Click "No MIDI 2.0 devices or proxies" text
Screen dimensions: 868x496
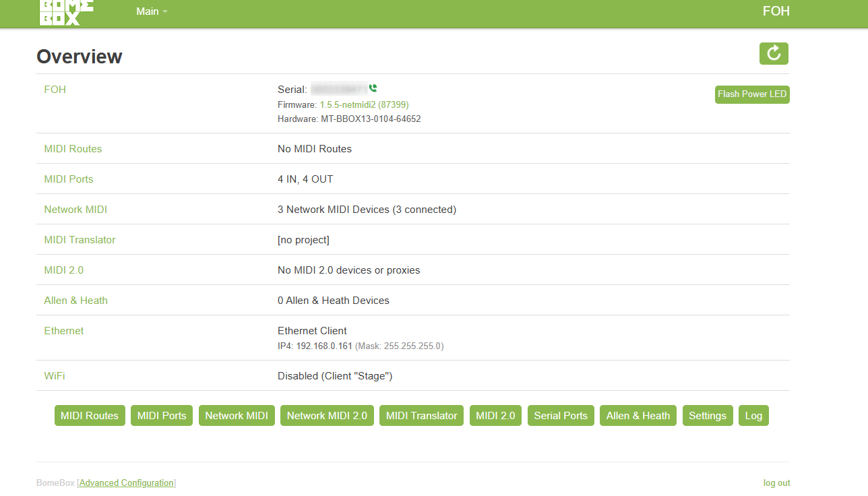click(x=349, y=270)
